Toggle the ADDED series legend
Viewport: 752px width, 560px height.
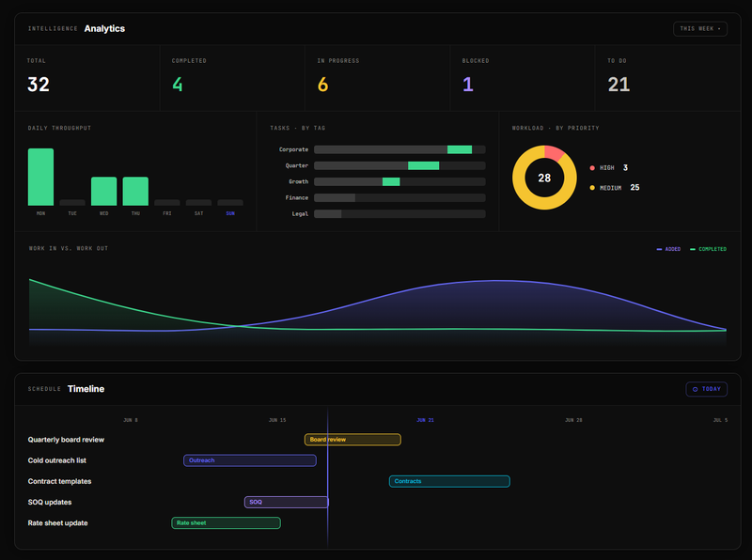click(668, 249)
